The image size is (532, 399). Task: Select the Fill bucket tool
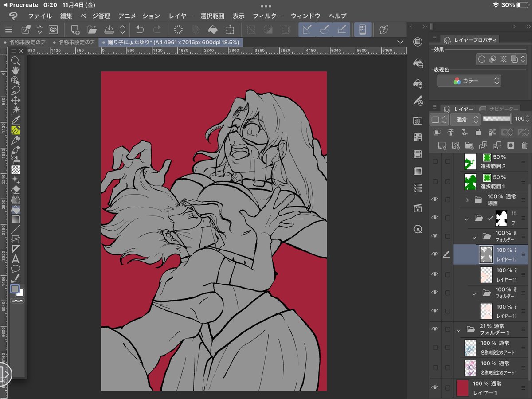(x=16, y=209)
